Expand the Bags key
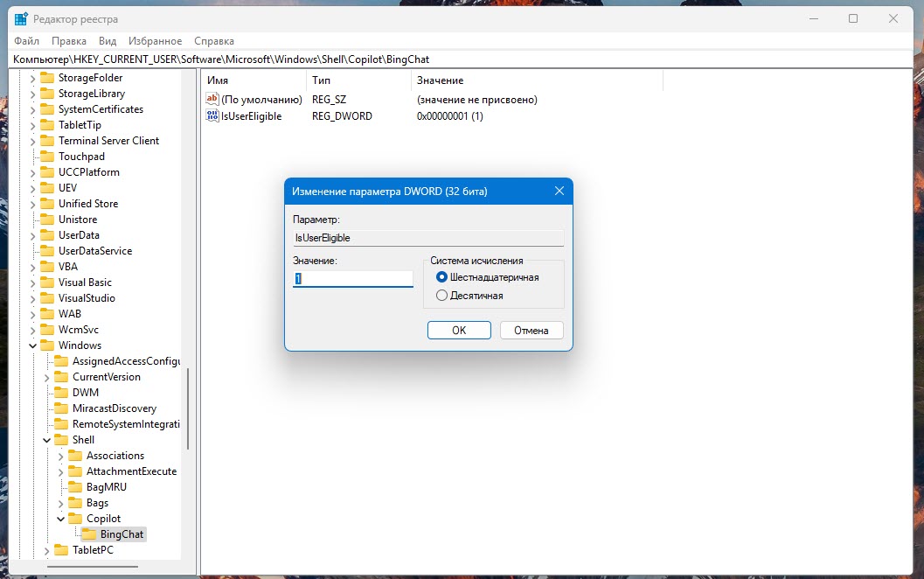 click(60, 503)
